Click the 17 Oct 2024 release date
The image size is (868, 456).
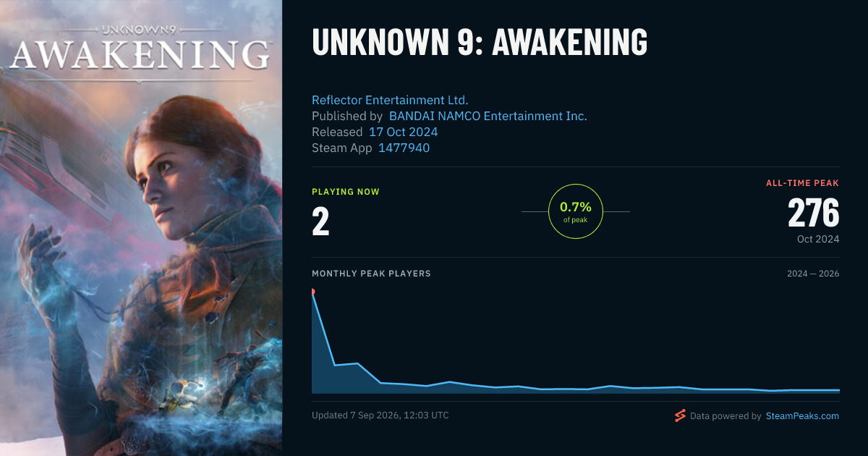coord(403,132)
